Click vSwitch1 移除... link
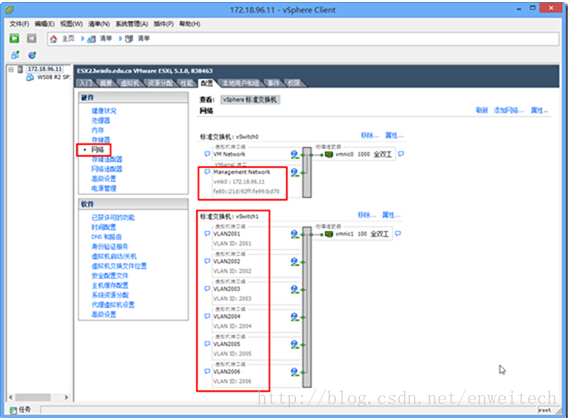The height and width of the screenshot is (418, 568). pyautogui.click(x=367, y=216)
